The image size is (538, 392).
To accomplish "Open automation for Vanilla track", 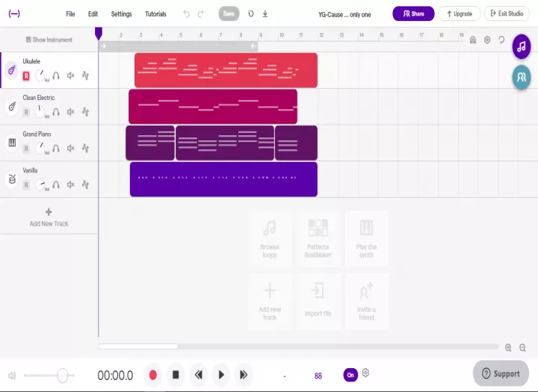I will click(85, 184).
